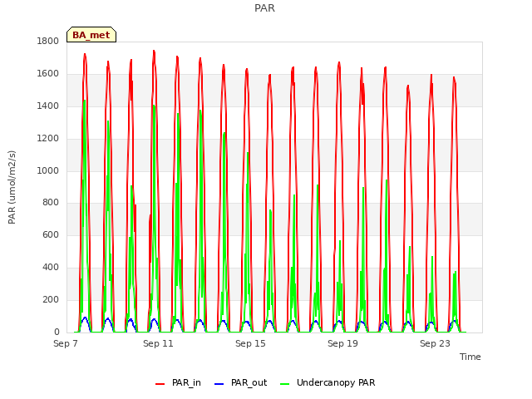Screen dimensions: 532x399
Task: Click the PAR (umol/m2/s) y-axis title
Action: click(12, 187)
